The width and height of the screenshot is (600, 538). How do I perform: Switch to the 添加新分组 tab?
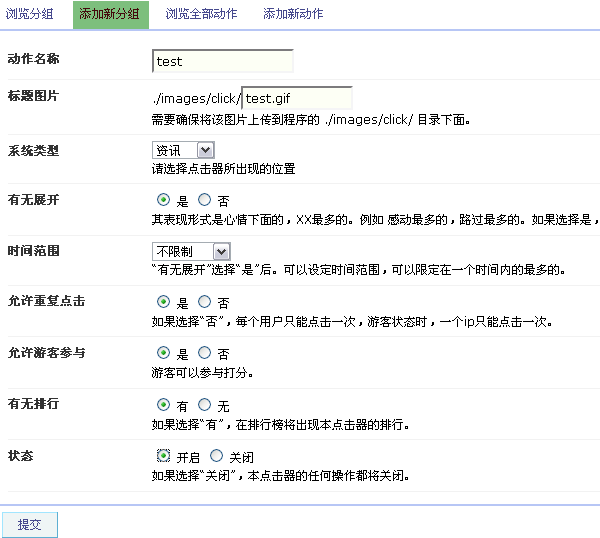click(110, 15)
